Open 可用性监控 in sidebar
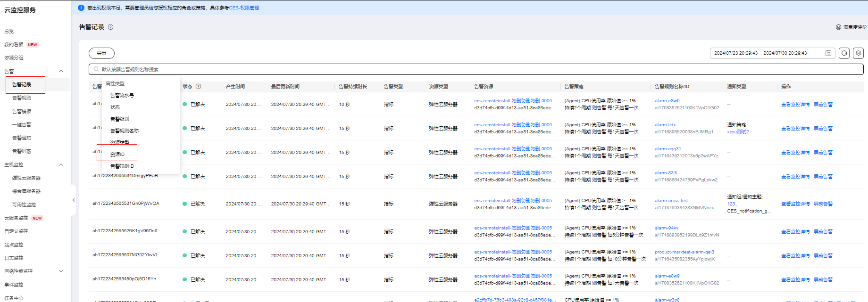This screenshot has width=868, height=302. tap(24, 205)
